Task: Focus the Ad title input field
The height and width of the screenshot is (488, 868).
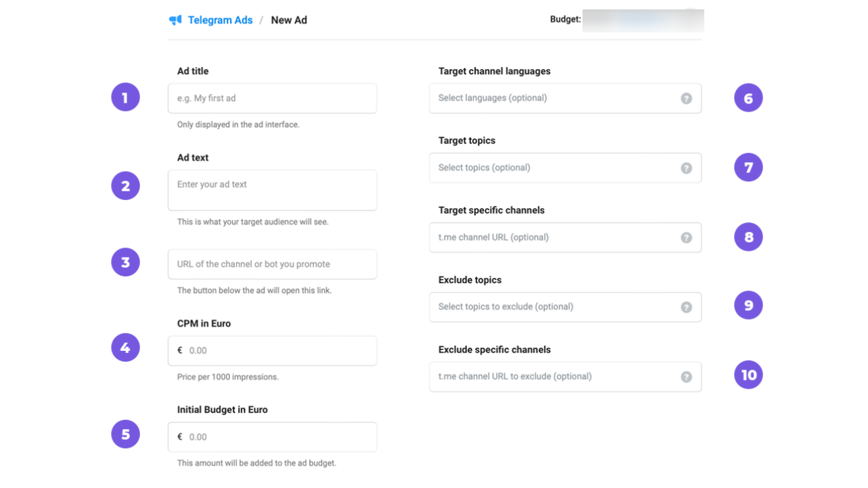Action: [272, 99]
